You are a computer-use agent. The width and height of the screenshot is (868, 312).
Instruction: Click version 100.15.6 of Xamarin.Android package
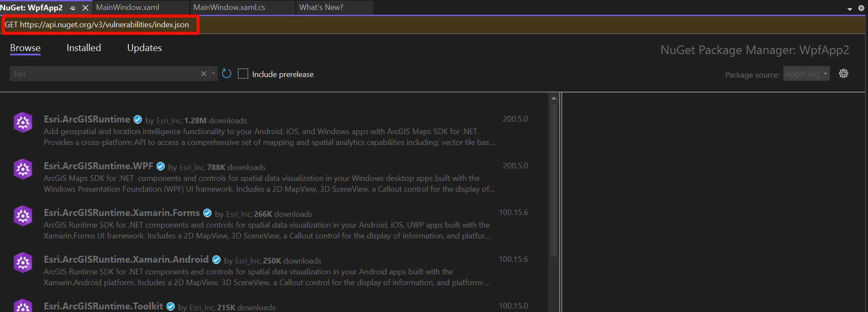[513, 259]
